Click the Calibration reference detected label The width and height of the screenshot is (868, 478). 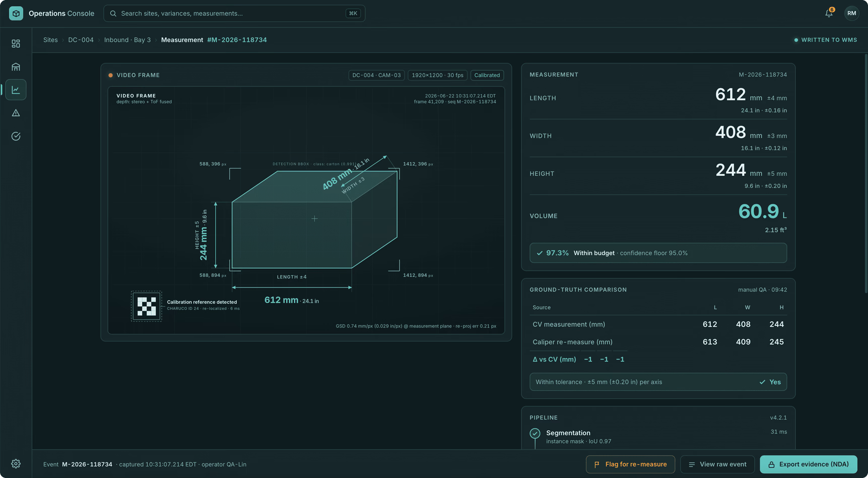(x=202, y=302)
